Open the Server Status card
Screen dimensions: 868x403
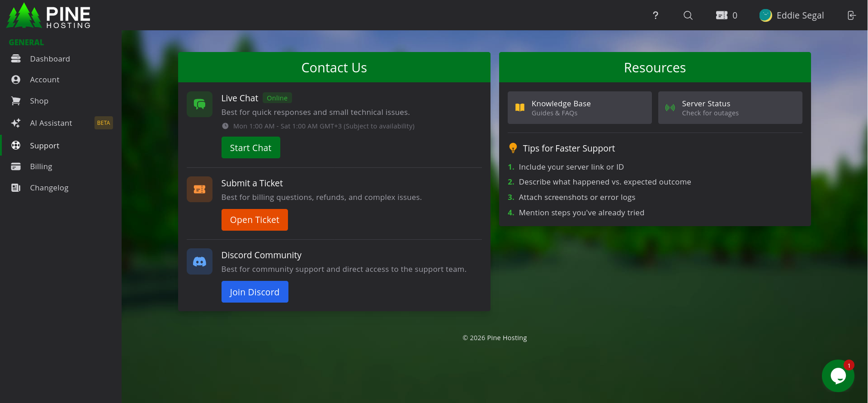pos(730,108)
